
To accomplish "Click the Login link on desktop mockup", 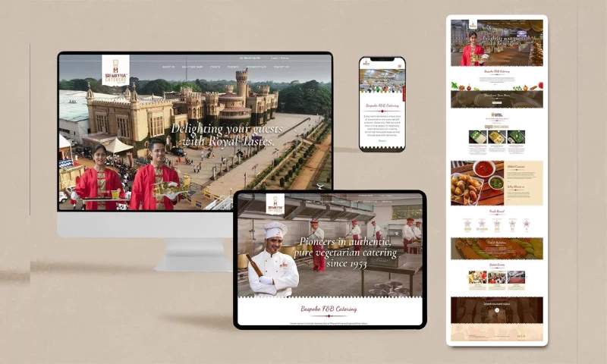I will [x=274, y=58].
